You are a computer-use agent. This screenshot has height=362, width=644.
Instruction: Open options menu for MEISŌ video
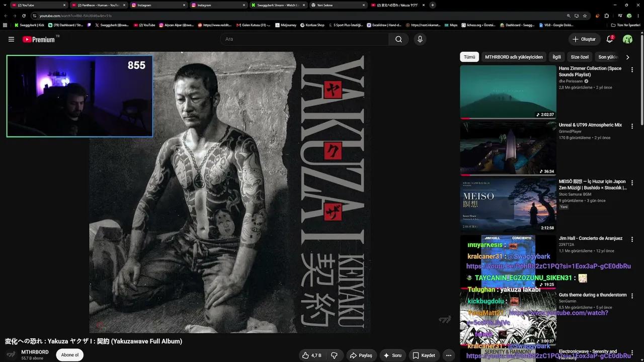click(x=632, y=183)
